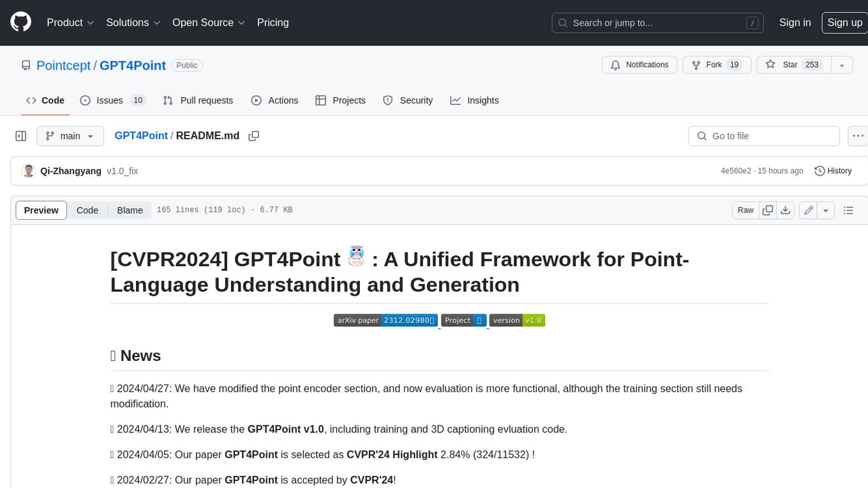The height and width of the screenshot is (488, 868).
Task: Click the star count 253
Action: [812, 65]
